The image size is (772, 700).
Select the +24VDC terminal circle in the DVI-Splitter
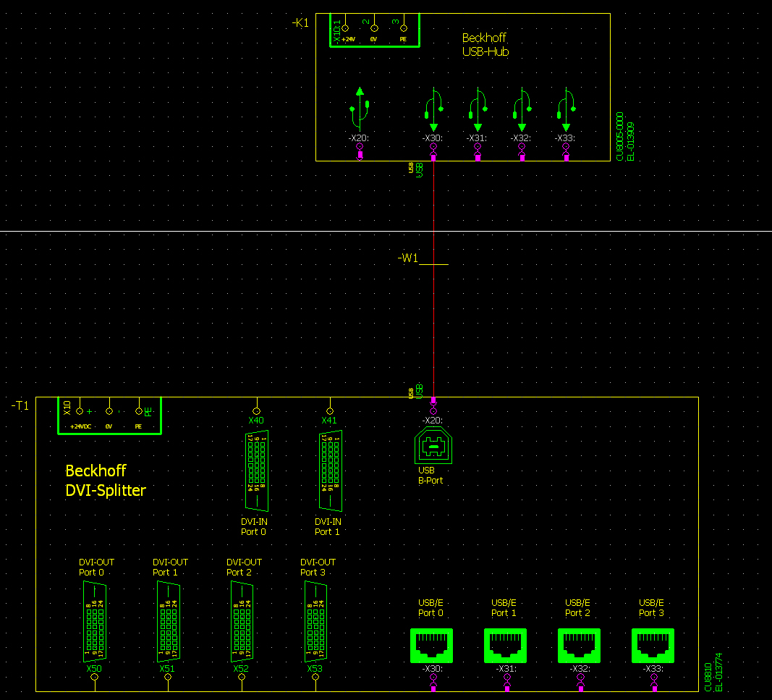coord(80,411)
